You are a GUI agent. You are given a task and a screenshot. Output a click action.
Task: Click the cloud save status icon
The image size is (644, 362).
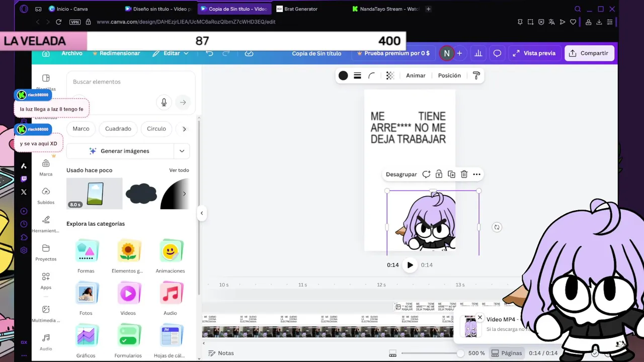tap(249, 53)
